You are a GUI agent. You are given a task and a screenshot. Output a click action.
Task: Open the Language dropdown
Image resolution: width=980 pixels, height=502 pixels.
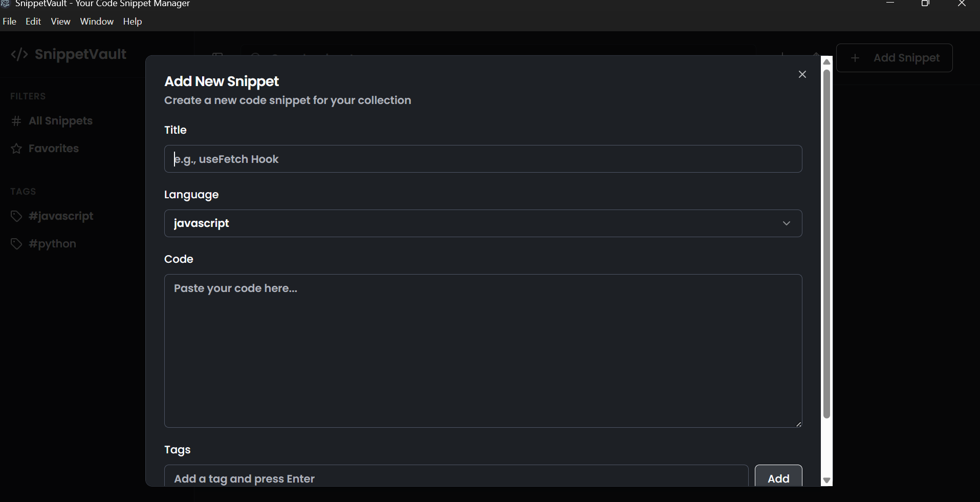483,223
